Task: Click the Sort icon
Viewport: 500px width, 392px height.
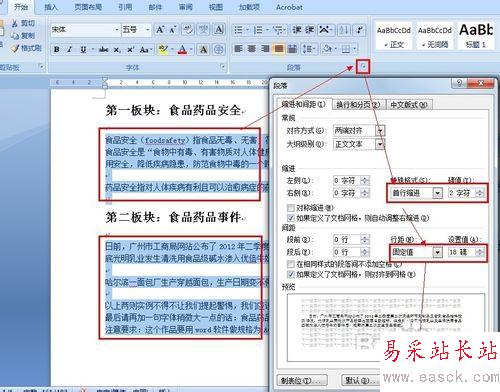Action: pyautogui.click(x=344, y=30)
